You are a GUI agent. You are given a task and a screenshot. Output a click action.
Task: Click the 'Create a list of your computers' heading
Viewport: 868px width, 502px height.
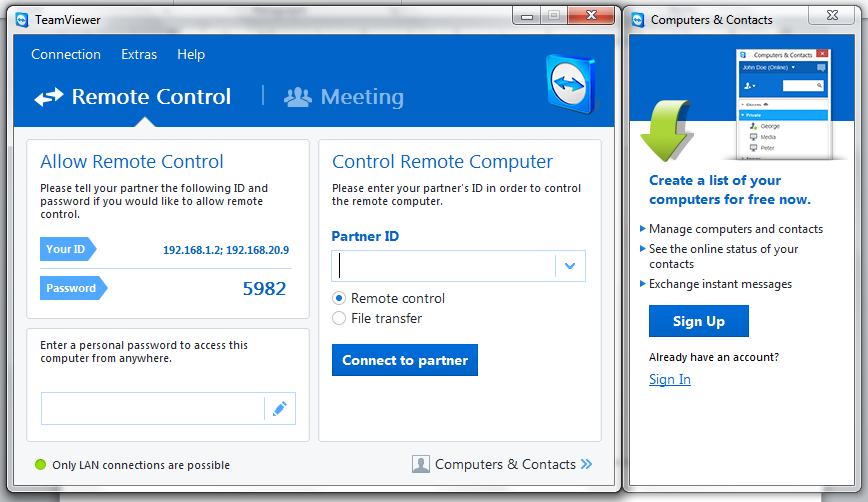click(x=730, y=190)
